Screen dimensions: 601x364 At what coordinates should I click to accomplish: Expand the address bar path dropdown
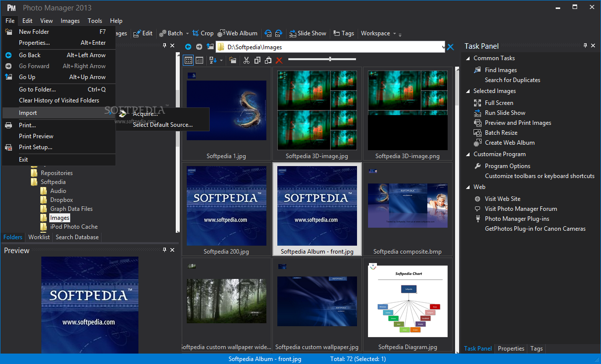(x=444, y=47)
